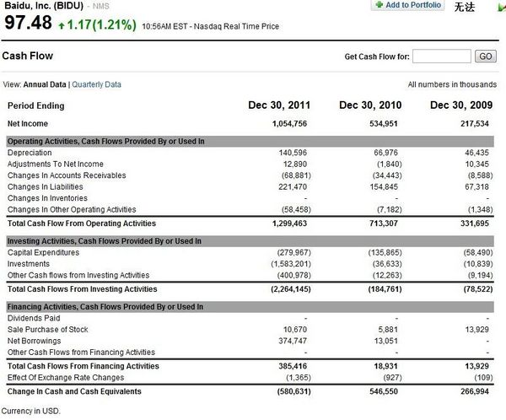The width and height of the screenshot is (506, 420).
Task: Select the Annual Data view
Action: (x=45, y=84)
